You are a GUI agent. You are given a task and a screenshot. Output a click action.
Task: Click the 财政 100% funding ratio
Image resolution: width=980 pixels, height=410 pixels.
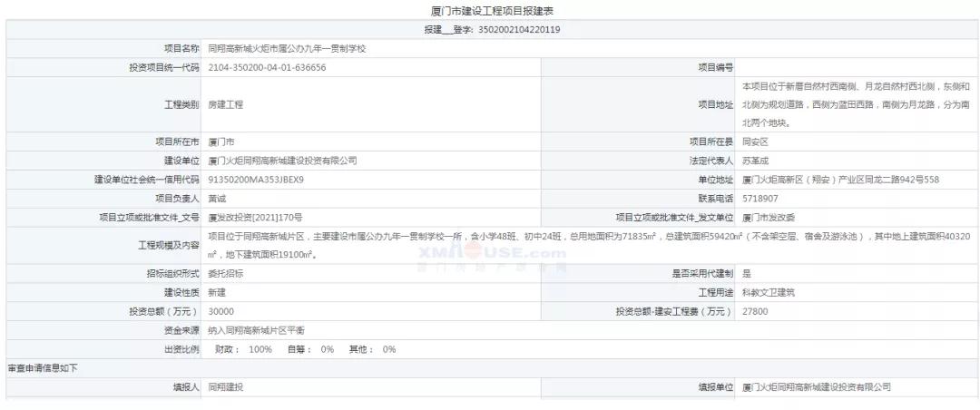point(243,349)
